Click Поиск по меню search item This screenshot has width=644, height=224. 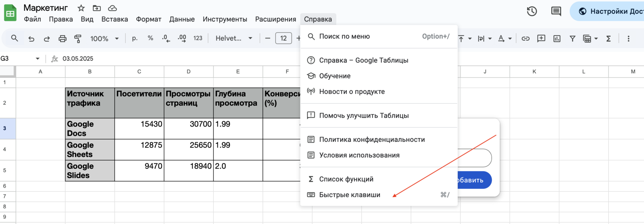point(379,36)
